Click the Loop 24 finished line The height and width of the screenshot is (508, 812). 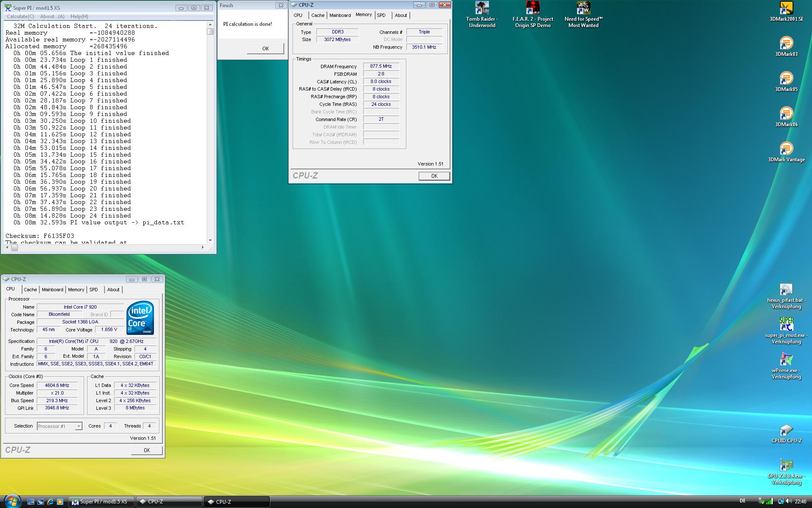pyautogui.click(x=72, y=216)
